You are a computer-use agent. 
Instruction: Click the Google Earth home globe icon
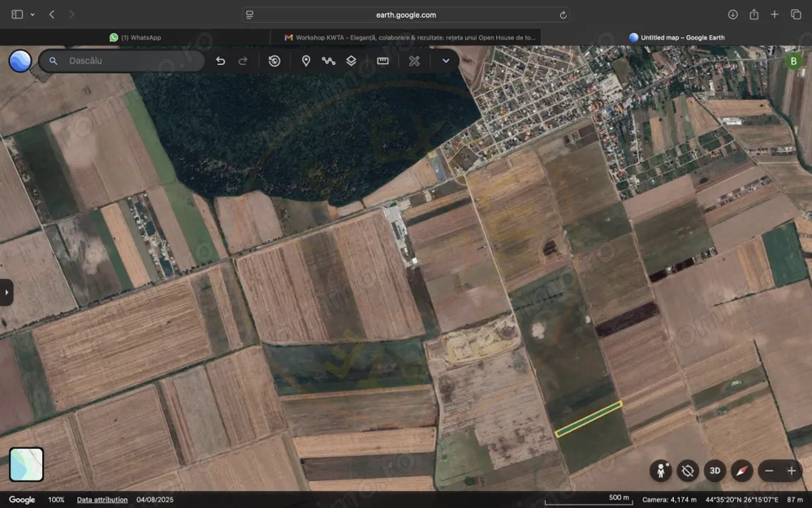coord(20,61)
